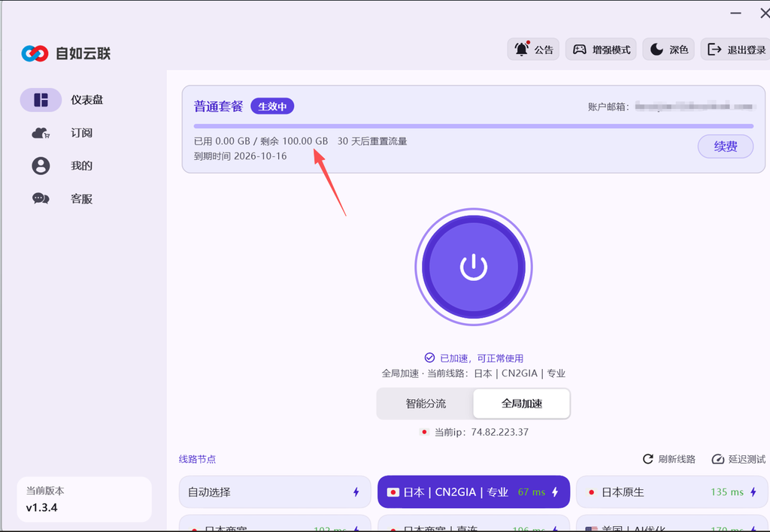Click the 30 天后重置流量 text
Screen dimensions: 770x532
pyautogui.click(x=371, y=141)
